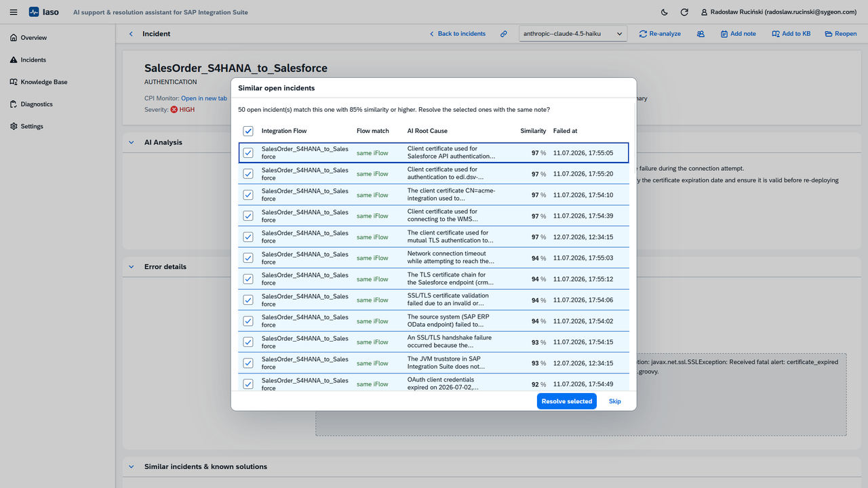Click Add note in toolbar
The image size is (868, 488).
point(738,34)
